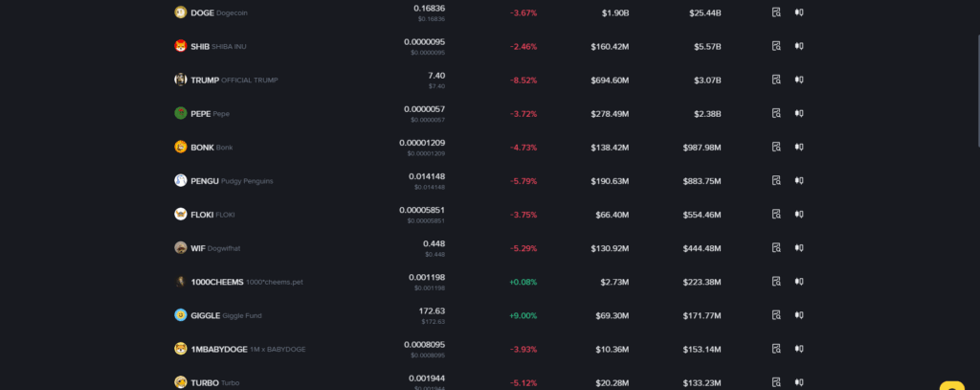Click the page's vertical scrollbar

pos(975,77)
